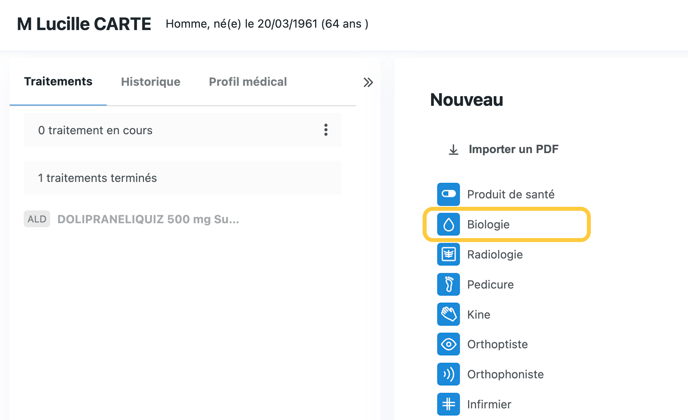Click the Biologie droplet icon
Image resolution: width=688 pixels, height=420 pixels.
448,224
